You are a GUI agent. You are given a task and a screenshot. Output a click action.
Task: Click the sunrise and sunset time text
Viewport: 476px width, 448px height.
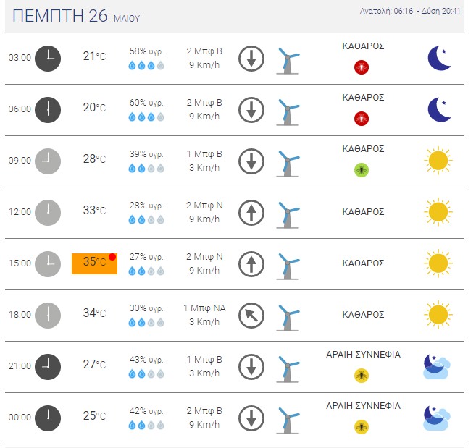point(410,12)
